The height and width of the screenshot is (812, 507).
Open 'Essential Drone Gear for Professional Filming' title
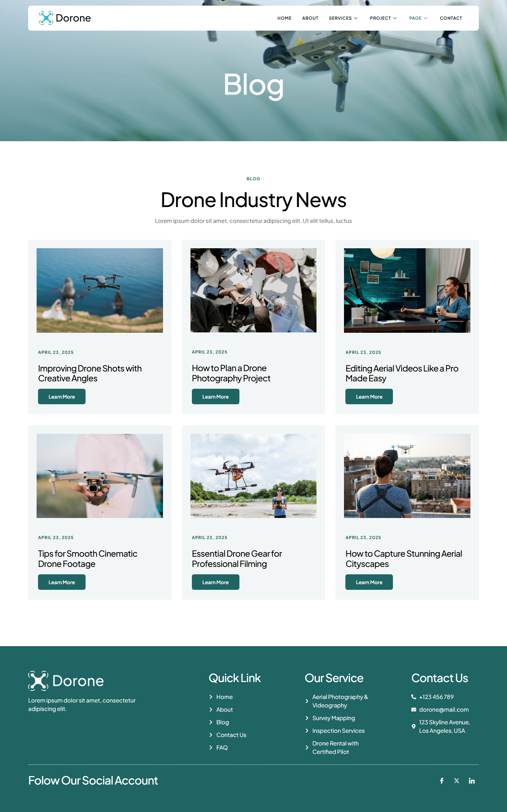[x=237, y=559]
